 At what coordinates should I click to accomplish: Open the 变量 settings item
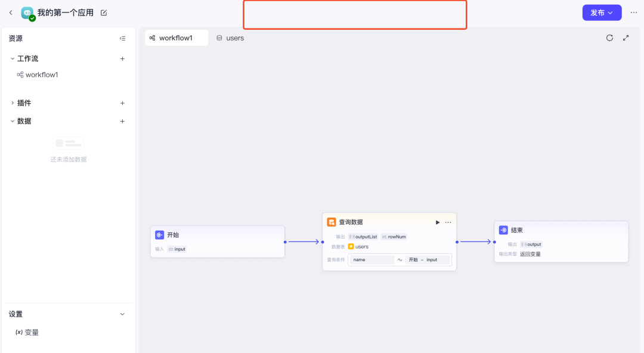click(x=31, y=333)
